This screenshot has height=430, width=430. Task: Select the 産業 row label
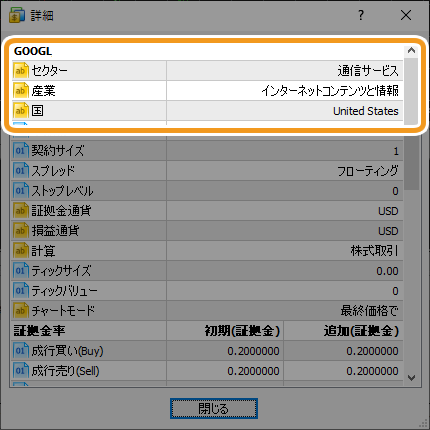tap(43, 91)
